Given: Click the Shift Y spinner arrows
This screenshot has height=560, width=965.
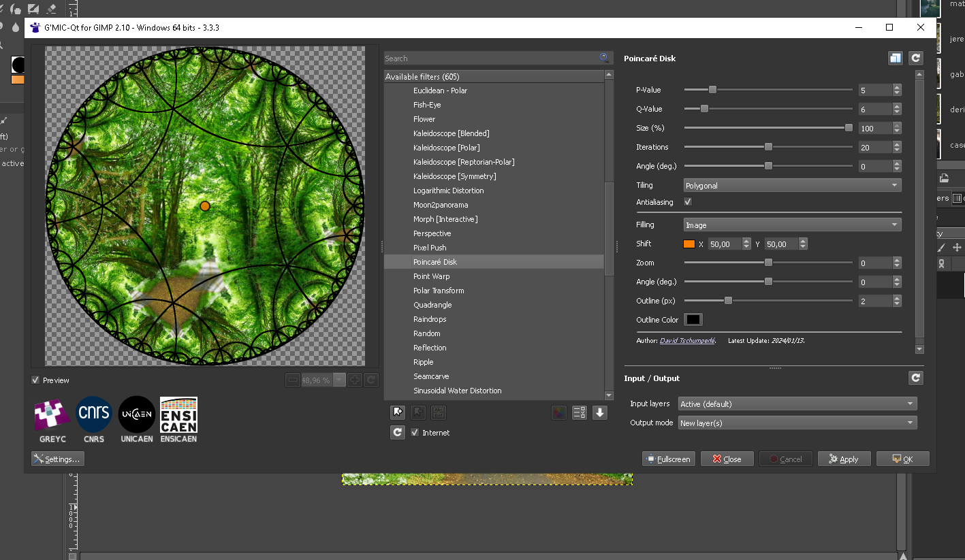Looking at the screenshot, I should coord(804,244).
